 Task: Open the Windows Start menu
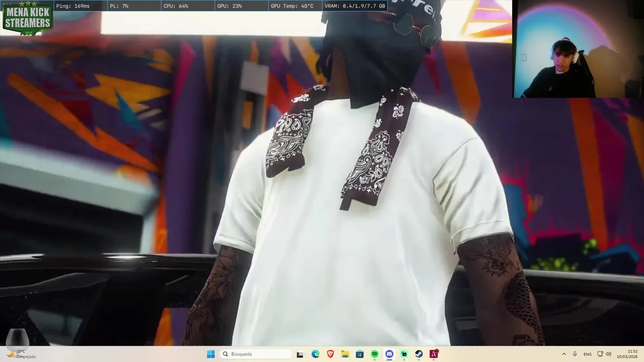click(211, 354)
